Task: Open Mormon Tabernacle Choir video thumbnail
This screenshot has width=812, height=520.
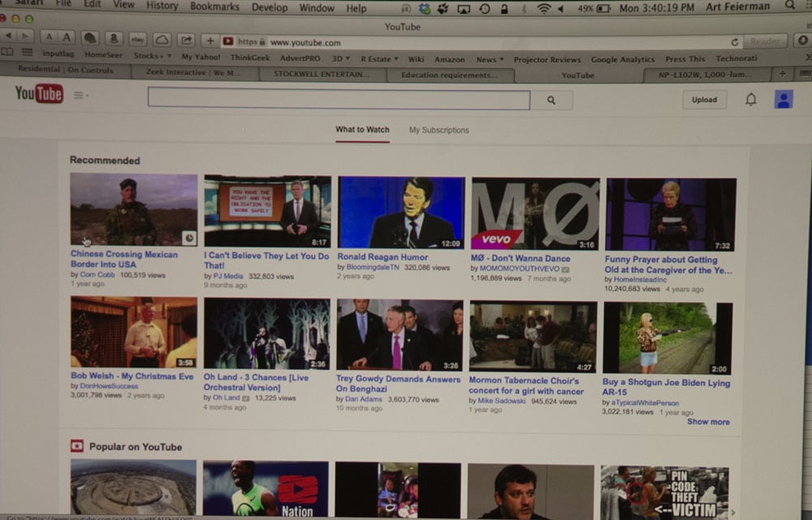Action: click(x=533, y=337)
